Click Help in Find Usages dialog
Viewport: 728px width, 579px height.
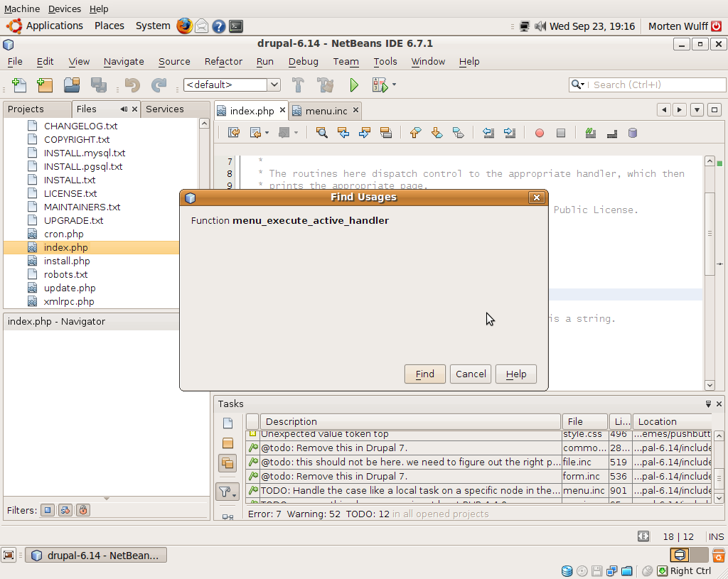click(516, 374)
